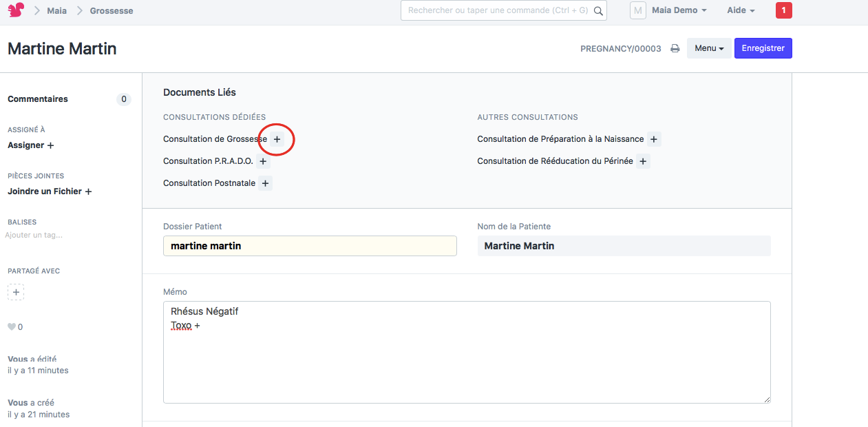This screenshot has width=868, height=427.
Task: Open the print preview via printer icon
Action: pyautogui.click(x=675, y=48)
